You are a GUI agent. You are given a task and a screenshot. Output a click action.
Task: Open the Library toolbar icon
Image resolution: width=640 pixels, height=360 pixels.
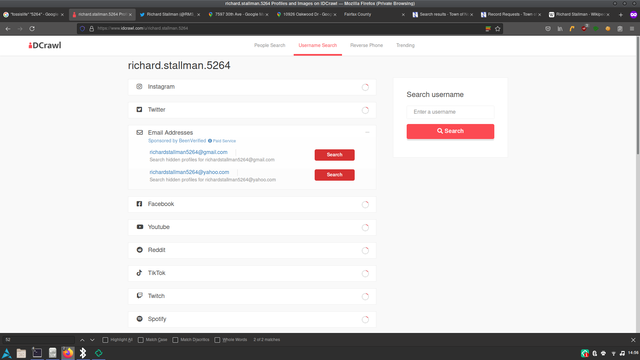coord(560,29)
